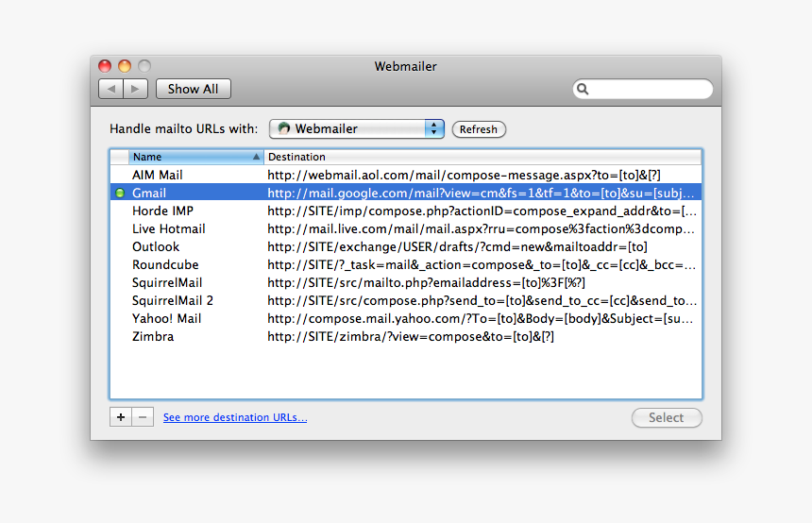This screenshot has height=523, width=812.
Task: Select the SquirrelMail 2 row
Action: click(406, 301)
